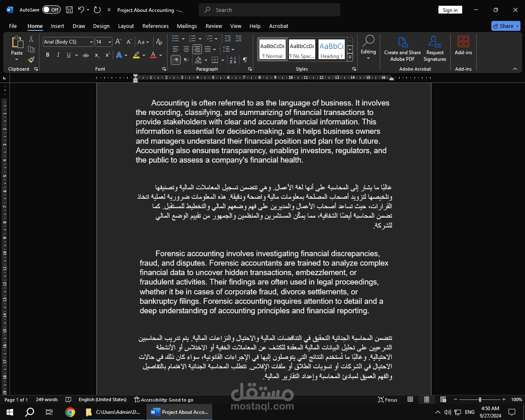Open the File menu
525x420 pixels.
pyautogui.click(x=13, y=26)
